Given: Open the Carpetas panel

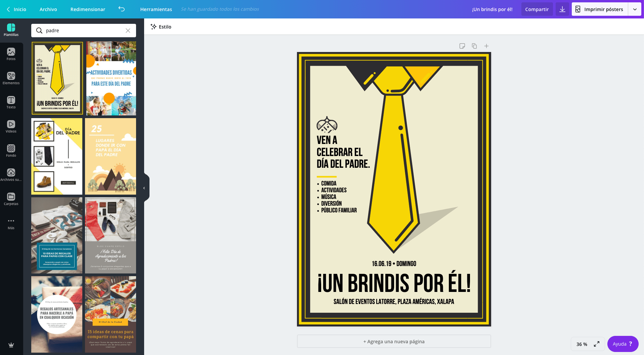Looking at the screenshot, I should point(11,199).
